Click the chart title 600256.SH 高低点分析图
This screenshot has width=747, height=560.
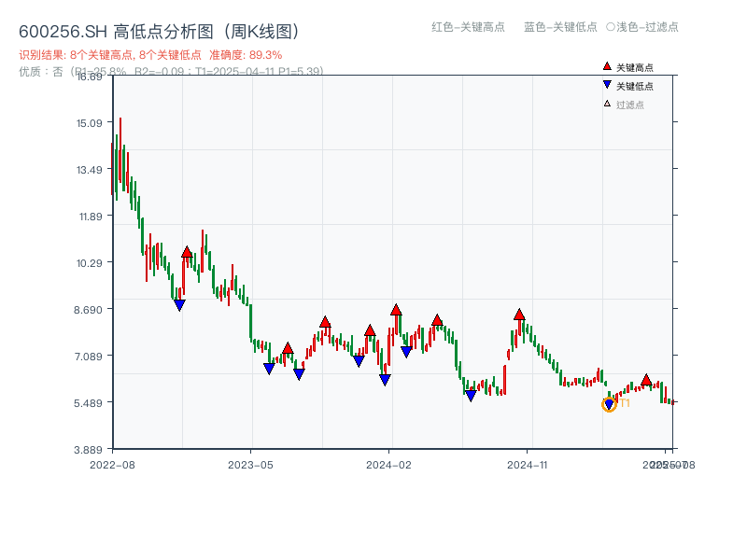[x=160, y=32]
